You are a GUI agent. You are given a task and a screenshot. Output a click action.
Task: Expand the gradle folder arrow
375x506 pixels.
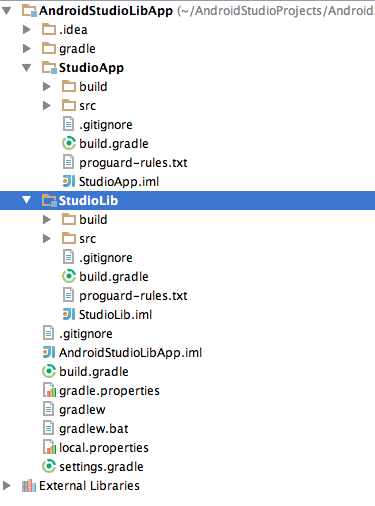[x=27, y=49]
